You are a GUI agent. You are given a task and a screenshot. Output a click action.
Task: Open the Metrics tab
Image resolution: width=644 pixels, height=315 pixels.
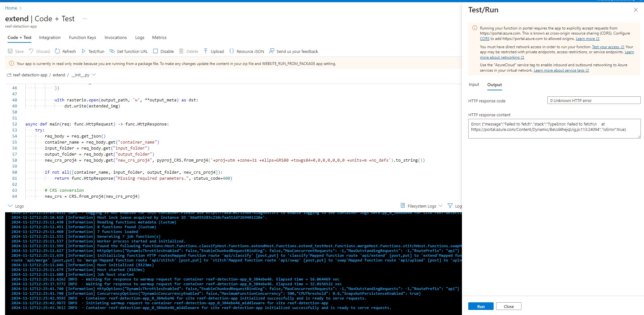(159, 37)
